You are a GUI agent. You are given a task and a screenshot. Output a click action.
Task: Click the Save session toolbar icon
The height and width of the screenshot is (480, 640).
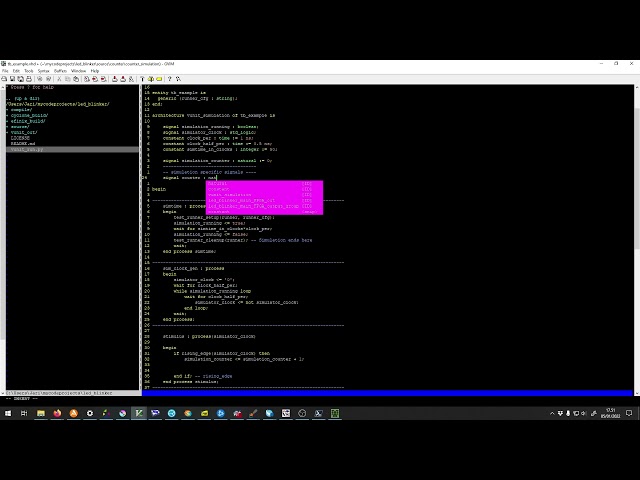pyautogui.click(x=123, y=79)
